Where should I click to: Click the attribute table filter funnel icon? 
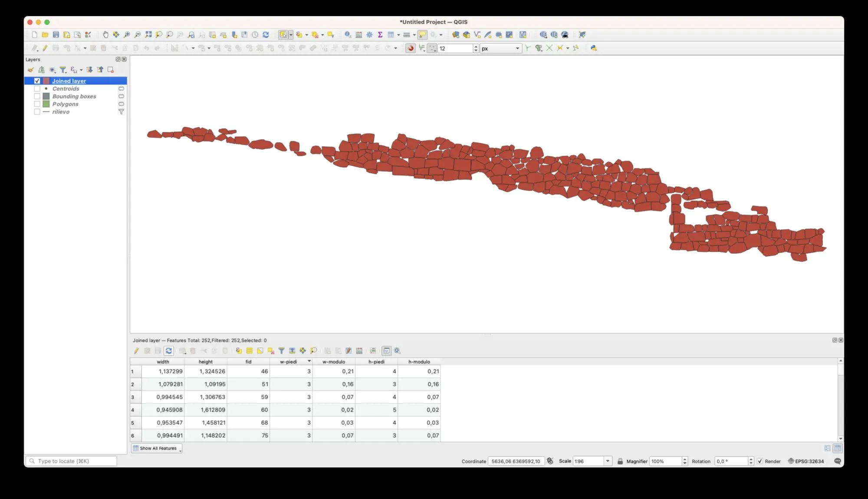[281, 351]
